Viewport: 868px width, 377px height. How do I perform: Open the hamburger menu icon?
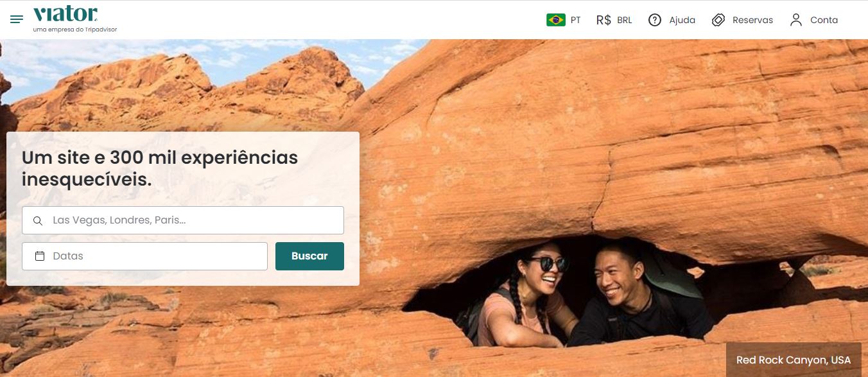(17, 19)
